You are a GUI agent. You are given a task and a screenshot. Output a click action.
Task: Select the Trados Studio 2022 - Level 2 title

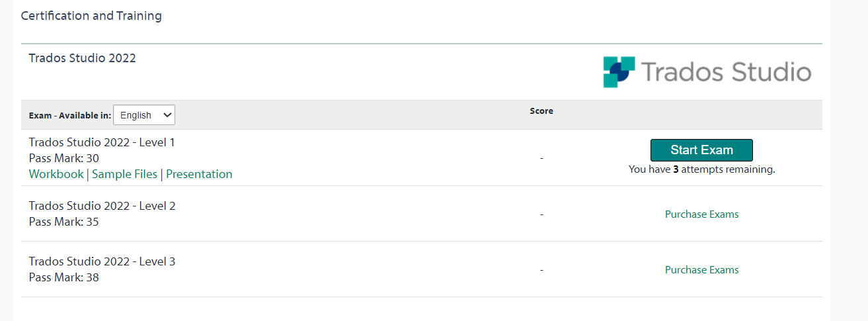pyautogui.click(x=102, y=206)
